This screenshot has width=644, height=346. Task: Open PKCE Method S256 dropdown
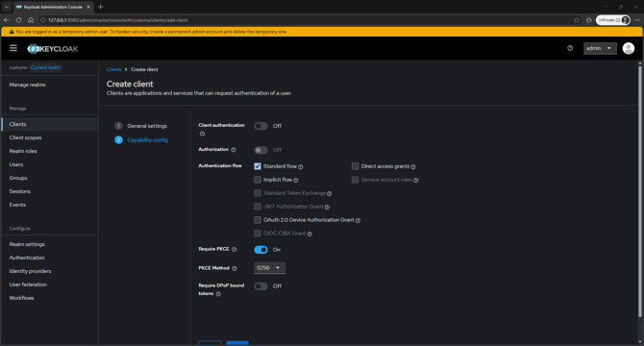pyautogui.click(x=269, y=268)
